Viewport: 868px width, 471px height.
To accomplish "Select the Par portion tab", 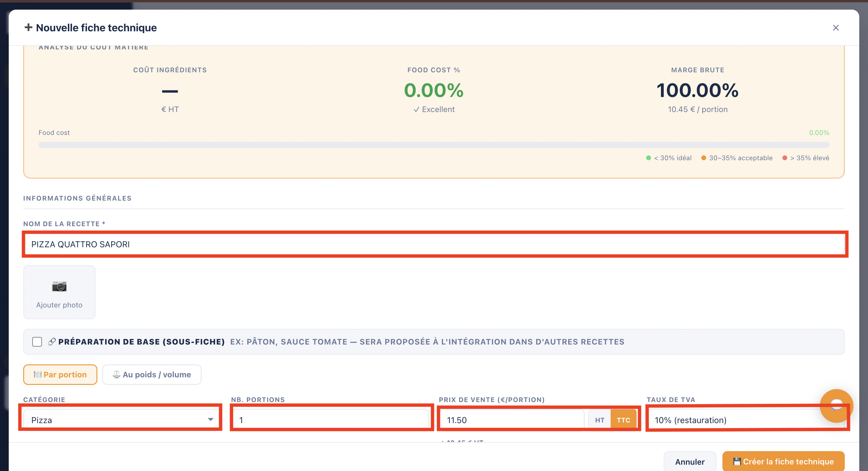I will pos(60,374).
